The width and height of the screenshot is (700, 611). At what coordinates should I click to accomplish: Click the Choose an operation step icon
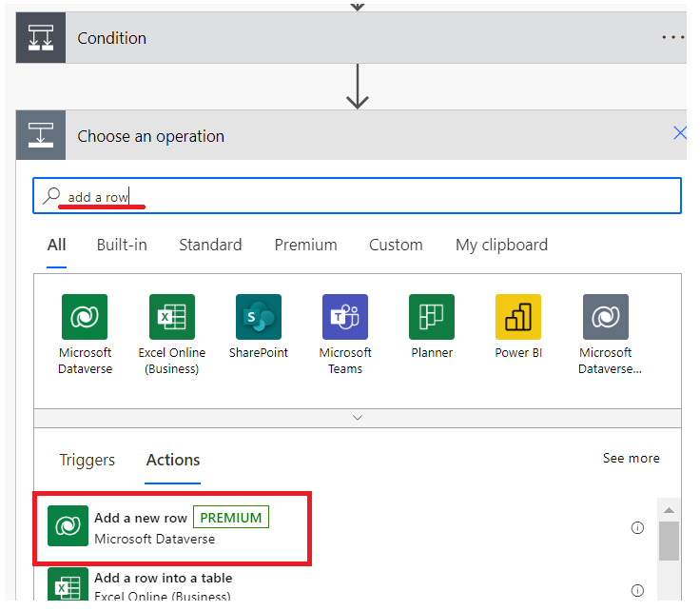(x=41, y=135)
